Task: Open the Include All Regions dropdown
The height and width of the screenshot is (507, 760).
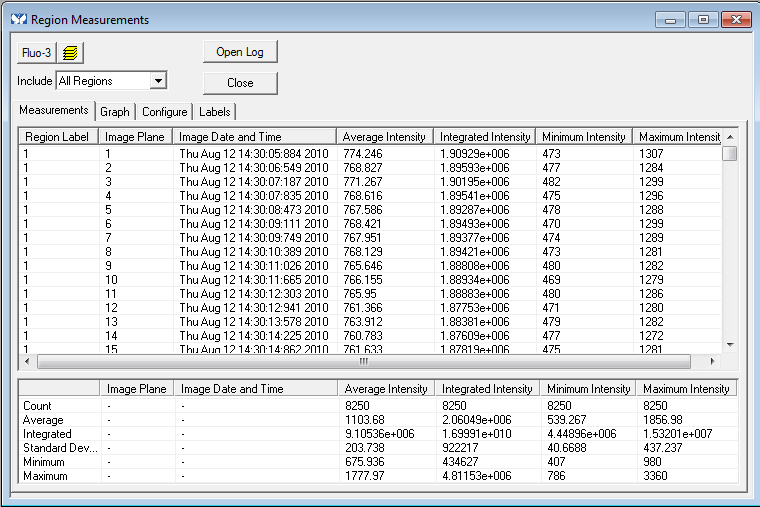Action: 158,81
